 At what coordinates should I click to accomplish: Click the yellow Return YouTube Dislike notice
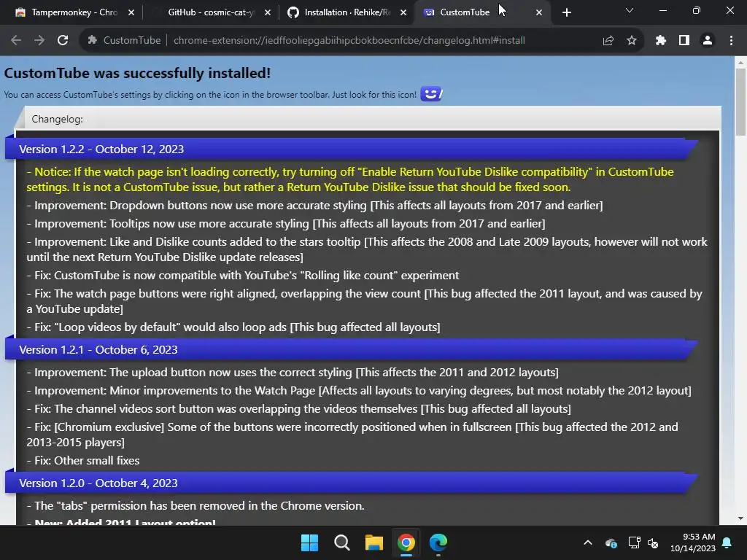350,179
